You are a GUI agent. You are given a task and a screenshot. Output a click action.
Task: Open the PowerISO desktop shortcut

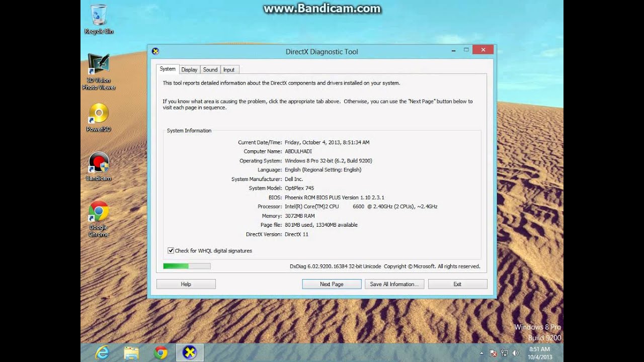(99, 118)
